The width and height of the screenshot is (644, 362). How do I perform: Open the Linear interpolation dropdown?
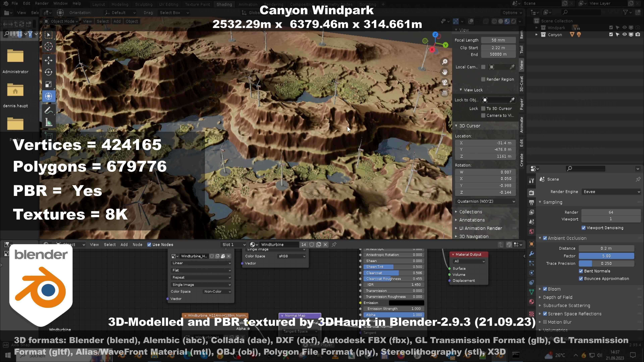point(201,263)
